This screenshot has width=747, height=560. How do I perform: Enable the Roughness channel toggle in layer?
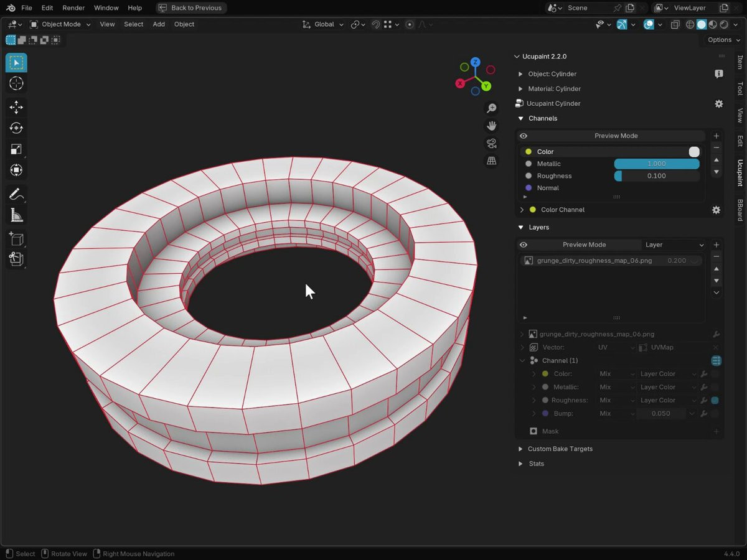715,400
